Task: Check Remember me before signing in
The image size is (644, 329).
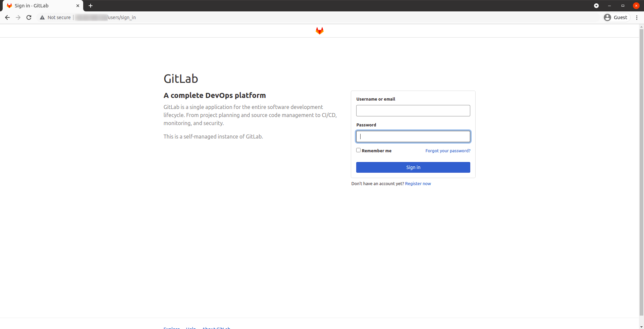Action: [x=358, y=150]
